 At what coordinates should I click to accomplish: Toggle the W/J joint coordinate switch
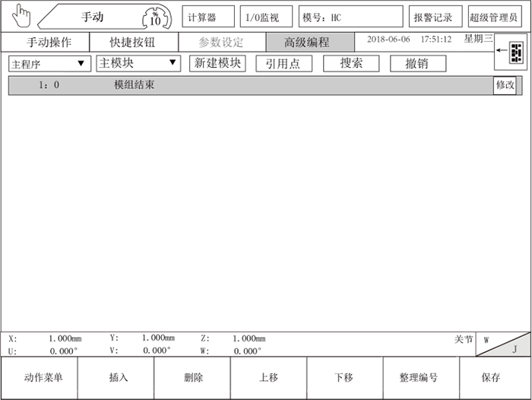[503, 344]
